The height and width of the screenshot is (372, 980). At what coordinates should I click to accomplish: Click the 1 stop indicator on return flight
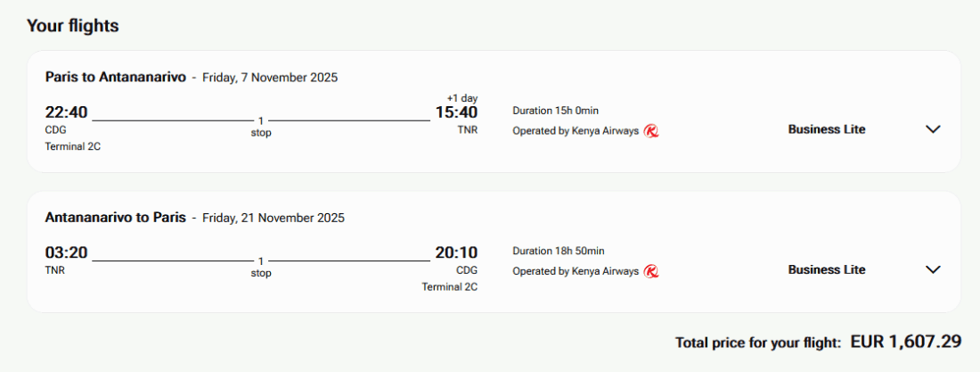pos(261,267)
